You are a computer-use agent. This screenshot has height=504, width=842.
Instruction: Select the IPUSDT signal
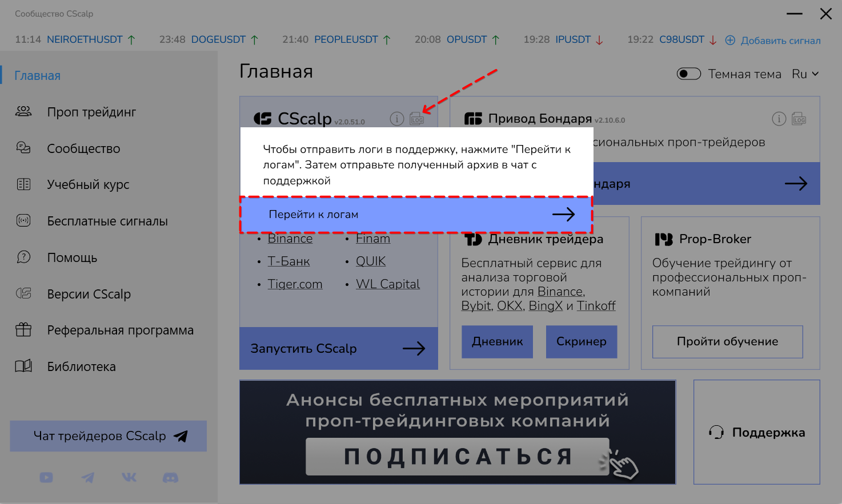(573, 39)
